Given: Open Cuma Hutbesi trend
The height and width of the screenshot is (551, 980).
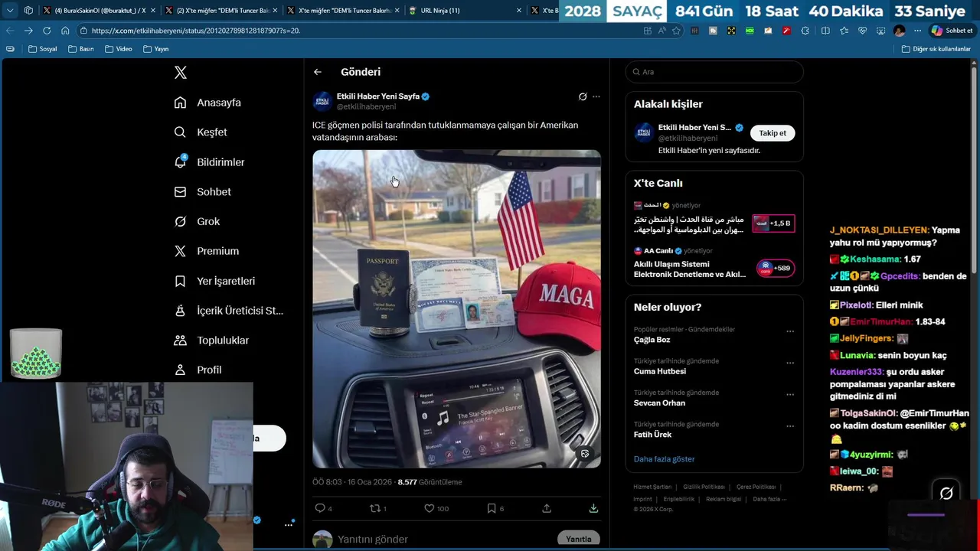Looking at the screenshot, I should (660, 371).
